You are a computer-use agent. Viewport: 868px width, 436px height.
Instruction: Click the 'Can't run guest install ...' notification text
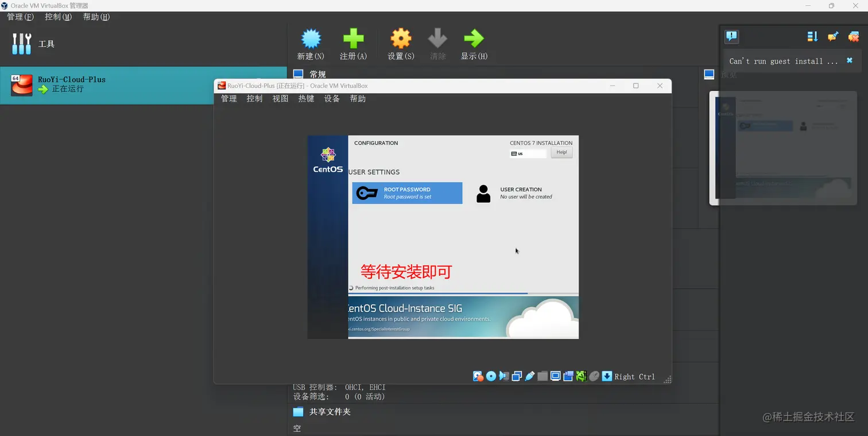tap(784, 61)
